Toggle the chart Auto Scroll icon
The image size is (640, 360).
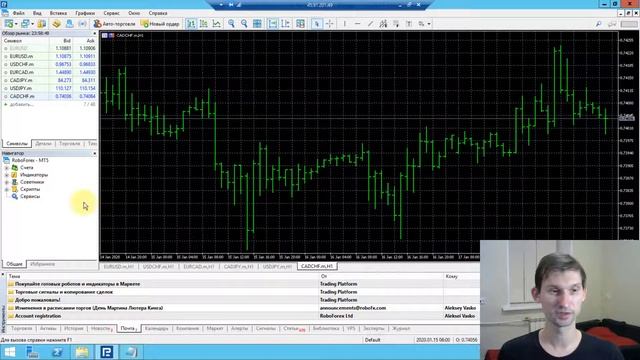tap(273, 24)
